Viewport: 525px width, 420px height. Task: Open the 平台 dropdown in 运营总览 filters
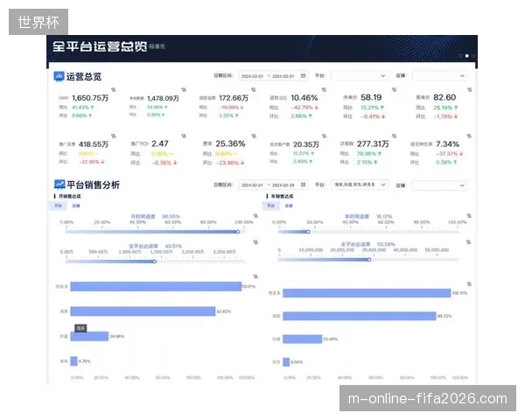click(x=360, y=76)
